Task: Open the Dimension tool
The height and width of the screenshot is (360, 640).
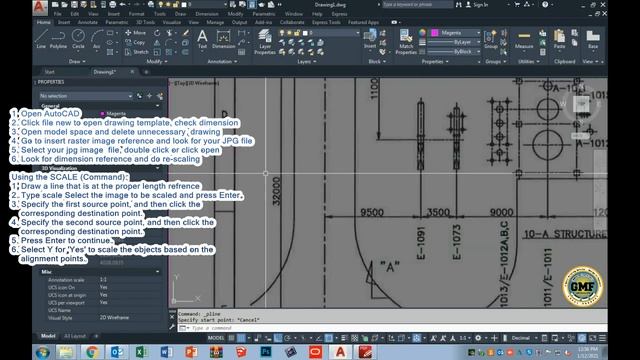Action: 223,39
